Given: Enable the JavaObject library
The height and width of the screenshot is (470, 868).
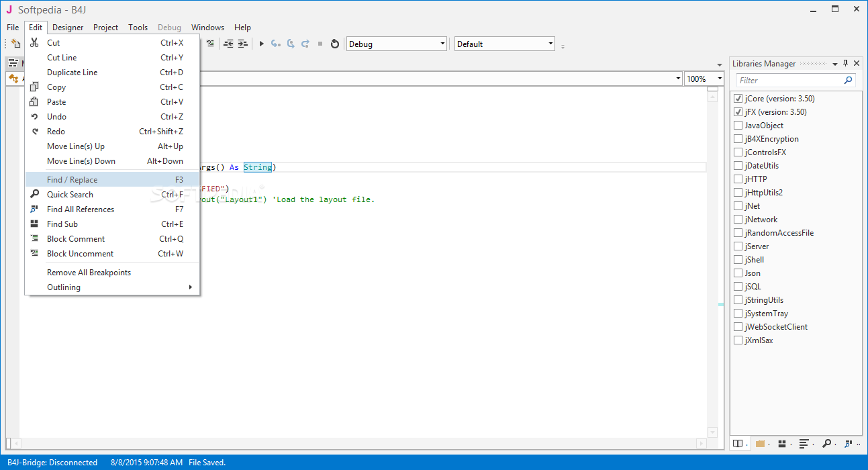Looking at the screenshot, I should pyautogui.click(x=738, y=126).
